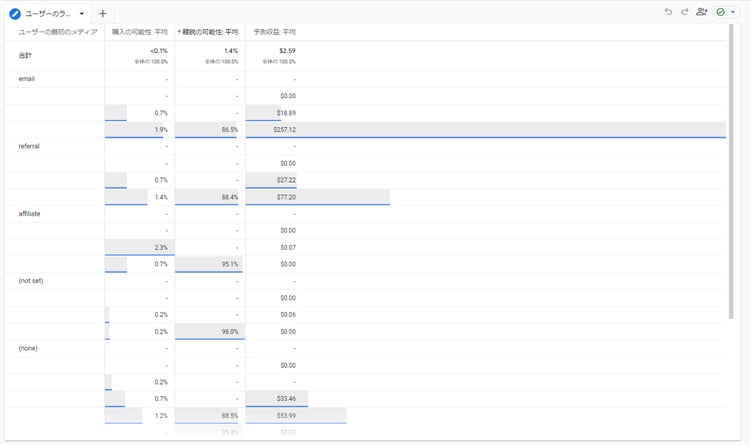The height and width of the screenshot is (445, 750).
Task: Open the ユーザーのラ tab dropdown arrow
Action: 81,14
